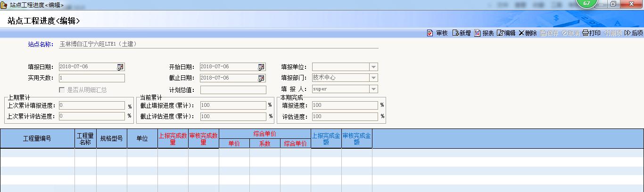The width and height of the screenshot is (644, 192).
Task: Click the 实用天数 input field
Action: click(x=91, y=78)
